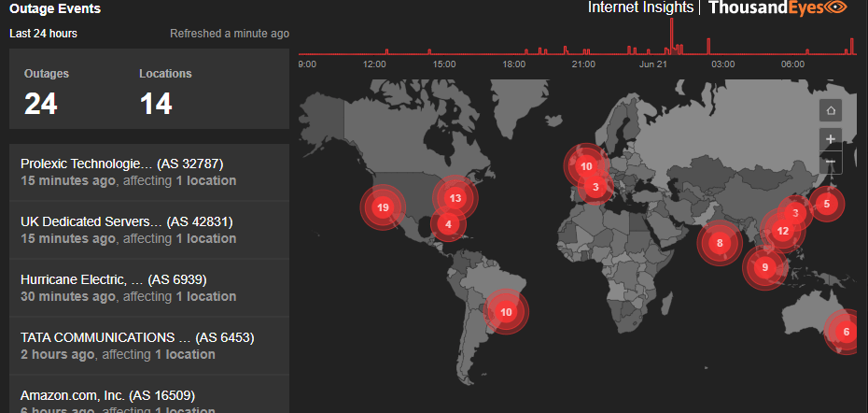Select the 10 outage cluster in South America
Viewport: 868px width, 413px height.
(506, 312)
